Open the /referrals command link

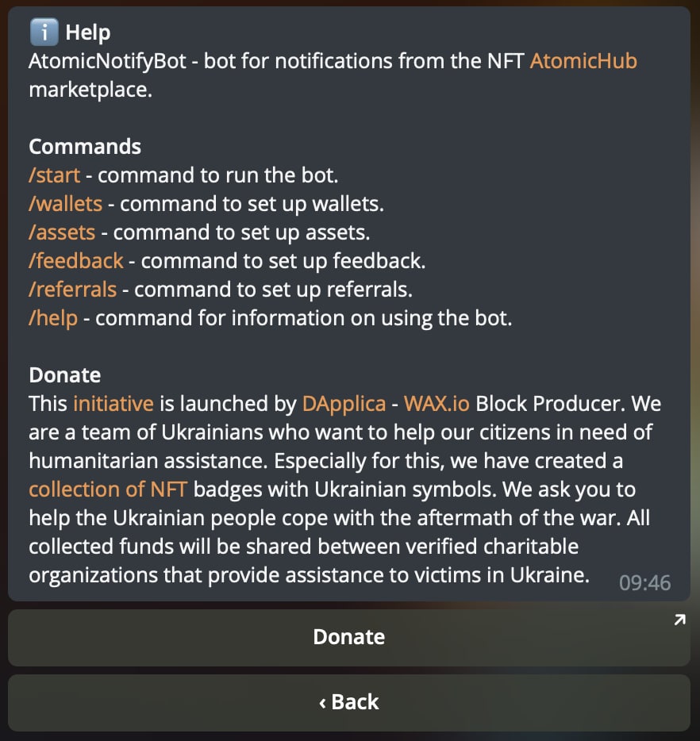(73, 290)
